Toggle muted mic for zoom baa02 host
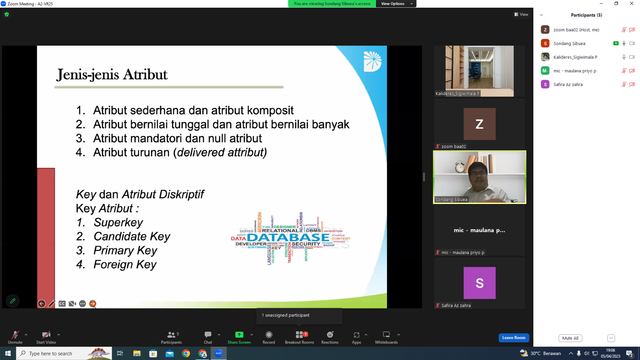The image size is (640, 360). [624, 30]
